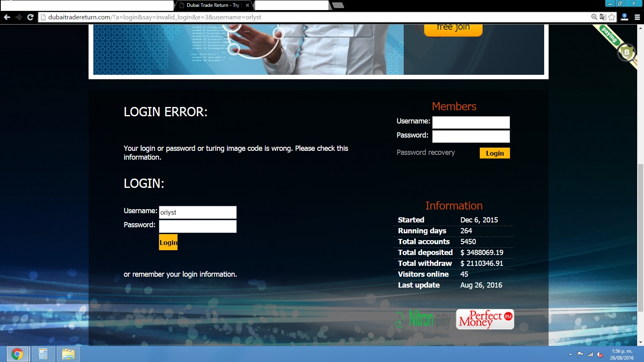This screenshot has width=644, height=362.
Task: Bookmark this page with the star icon
Action: coord(612,17)
